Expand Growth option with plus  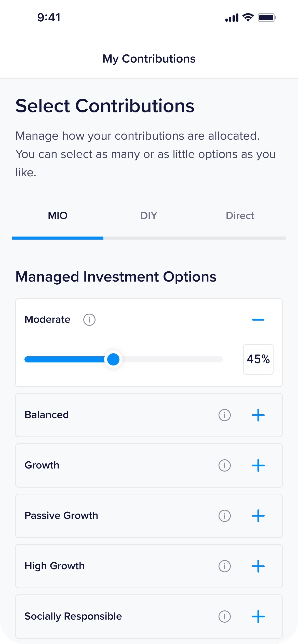click(258, 465)
